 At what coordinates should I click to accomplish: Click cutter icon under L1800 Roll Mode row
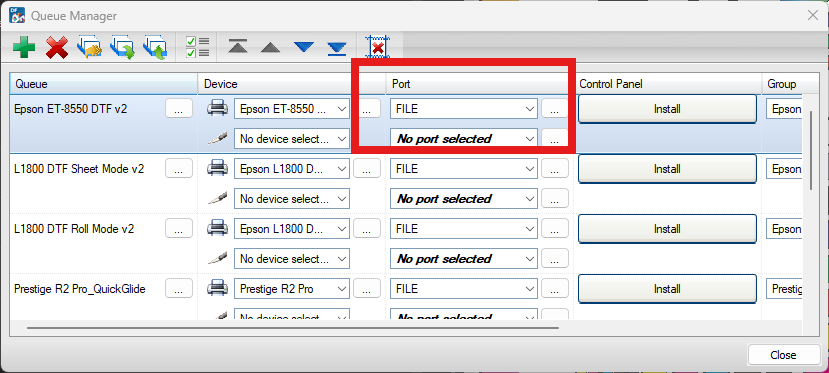pos(217,258)
